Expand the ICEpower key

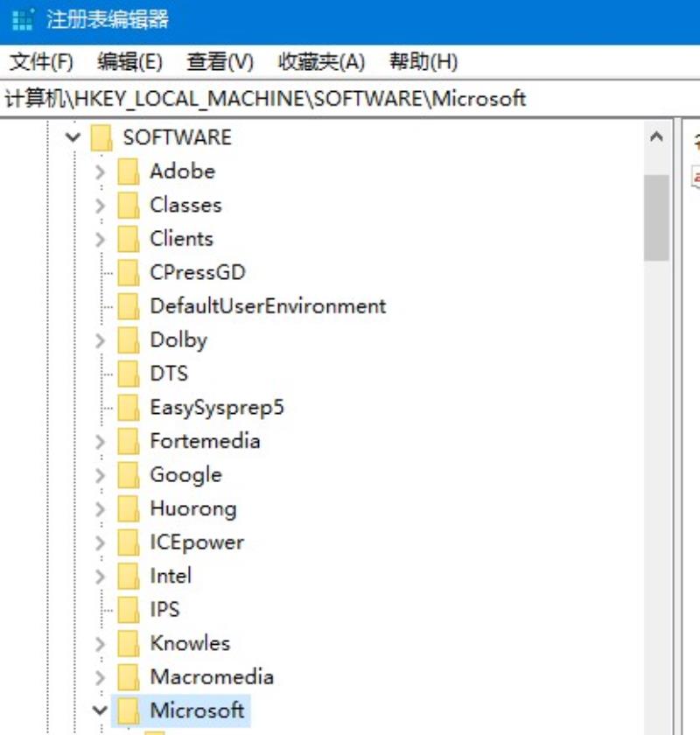(100, 542)
